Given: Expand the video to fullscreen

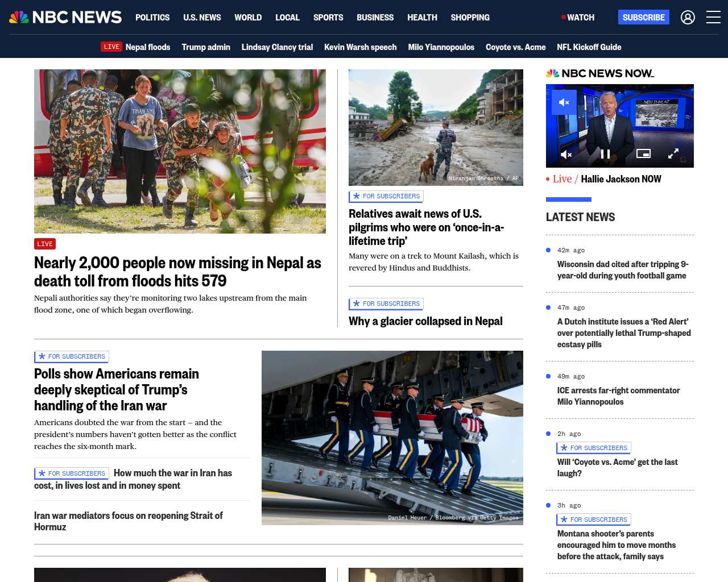Looking at the screenshot, I should 673,153.
